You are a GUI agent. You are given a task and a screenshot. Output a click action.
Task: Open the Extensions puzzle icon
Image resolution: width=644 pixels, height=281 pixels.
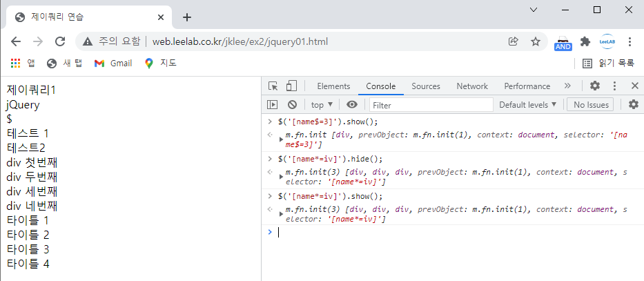585,41
